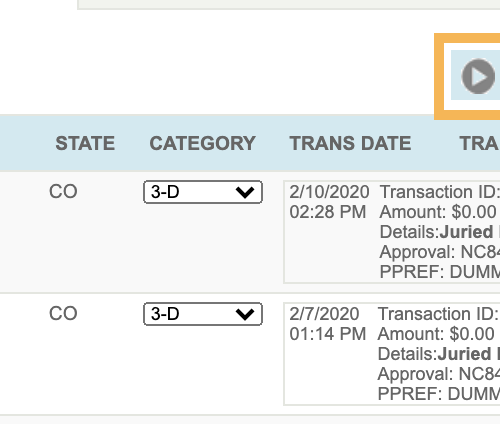
Task: Sort by the CATEGORY column header
Action: pyautogui.click(x=202, y=143)
